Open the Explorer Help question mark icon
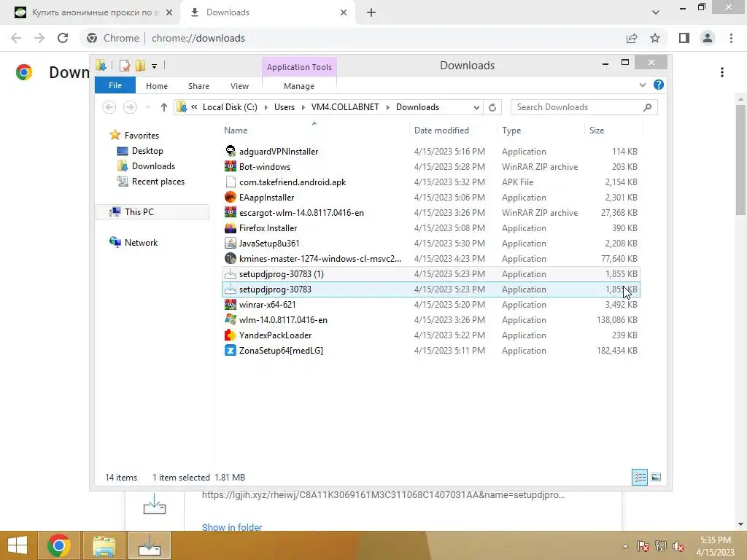Screen dimensions: 747x560 pyautogui.click(x=659, y=85)
